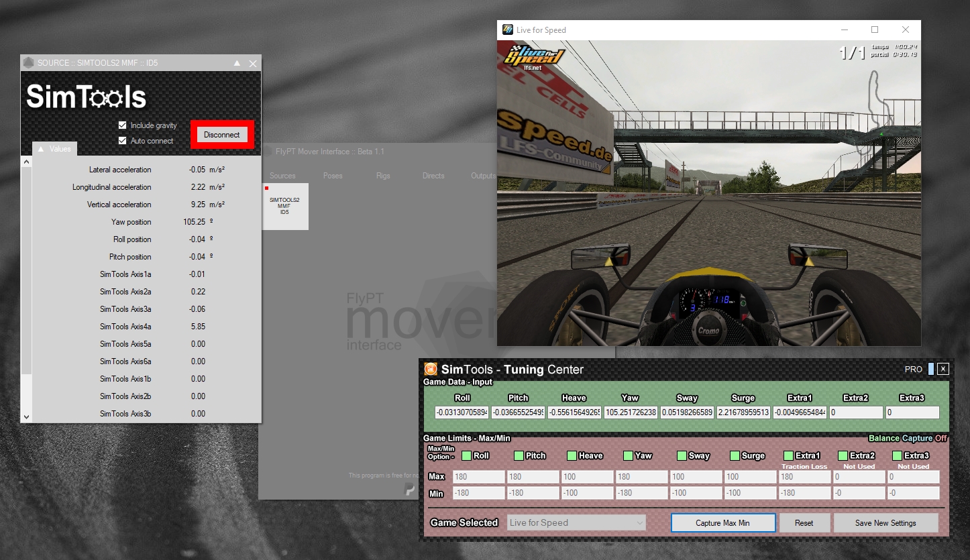Viewport: 970px width, 560px height.
Task: Open the Outputs tab in FlyPT Mover
Action: 483,176
